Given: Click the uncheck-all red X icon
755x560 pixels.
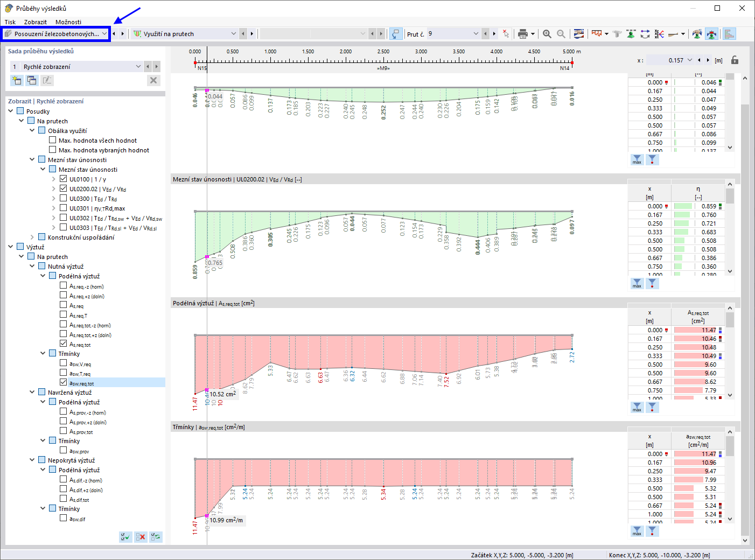Looking at the screenshot, I should pos(141,537).
